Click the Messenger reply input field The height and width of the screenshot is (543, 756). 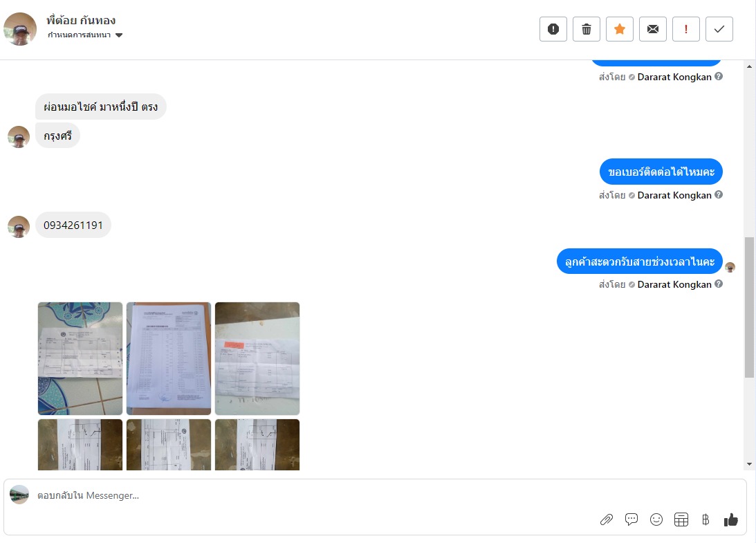point(313,495)
